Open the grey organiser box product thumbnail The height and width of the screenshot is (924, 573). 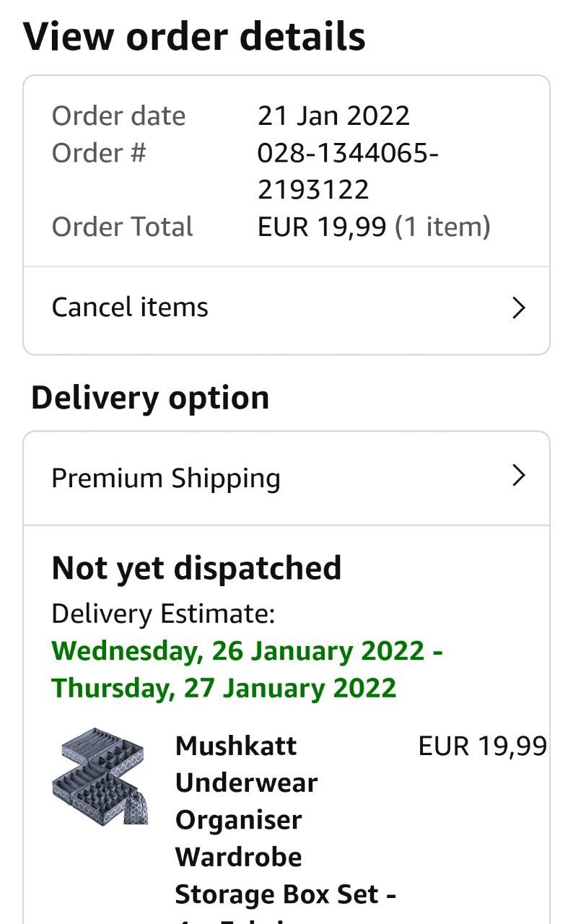point(99,777)
